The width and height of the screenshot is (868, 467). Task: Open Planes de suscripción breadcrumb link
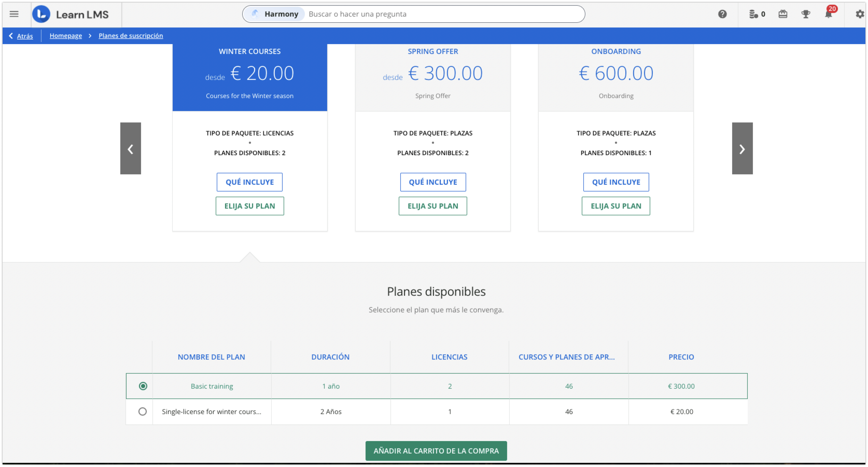[x=130, y=36]
